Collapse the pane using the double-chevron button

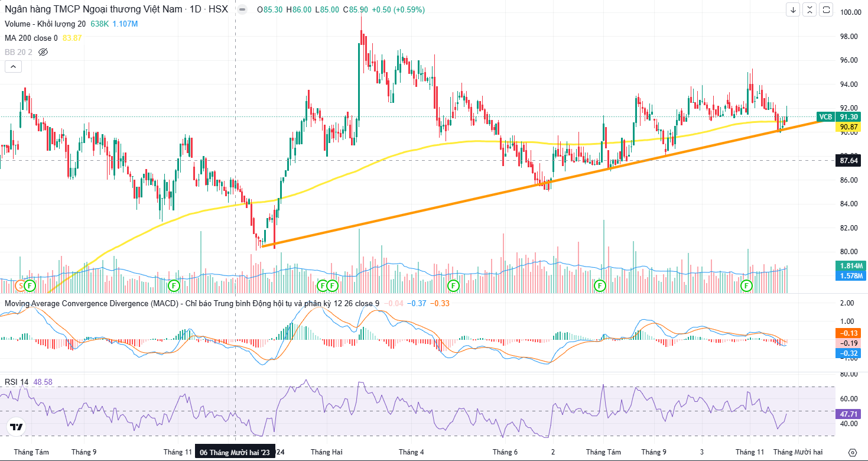pyautogui.click(x=810, y=9)
